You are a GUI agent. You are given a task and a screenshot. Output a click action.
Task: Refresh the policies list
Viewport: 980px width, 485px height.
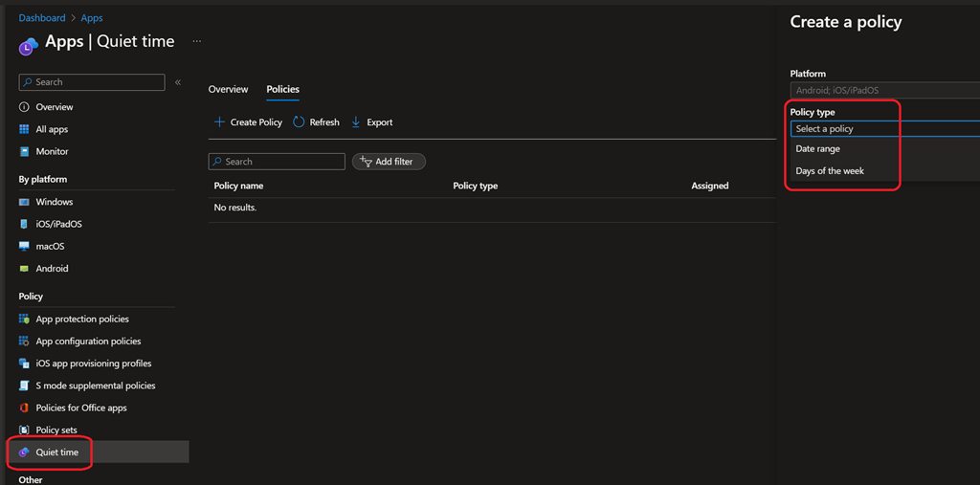click(316, 122)
